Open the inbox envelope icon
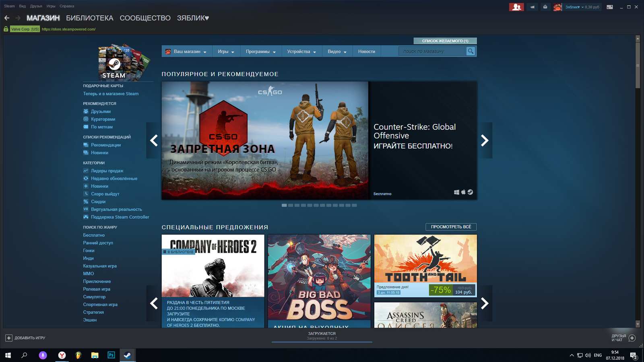 coord(545,7)
